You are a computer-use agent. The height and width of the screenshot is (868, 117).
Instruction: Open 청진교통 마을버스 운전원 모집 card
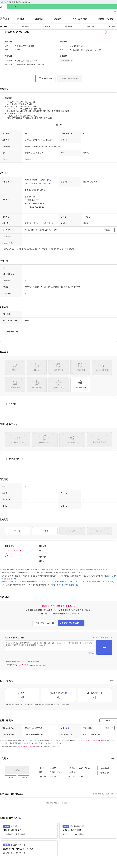coord(29,830)
